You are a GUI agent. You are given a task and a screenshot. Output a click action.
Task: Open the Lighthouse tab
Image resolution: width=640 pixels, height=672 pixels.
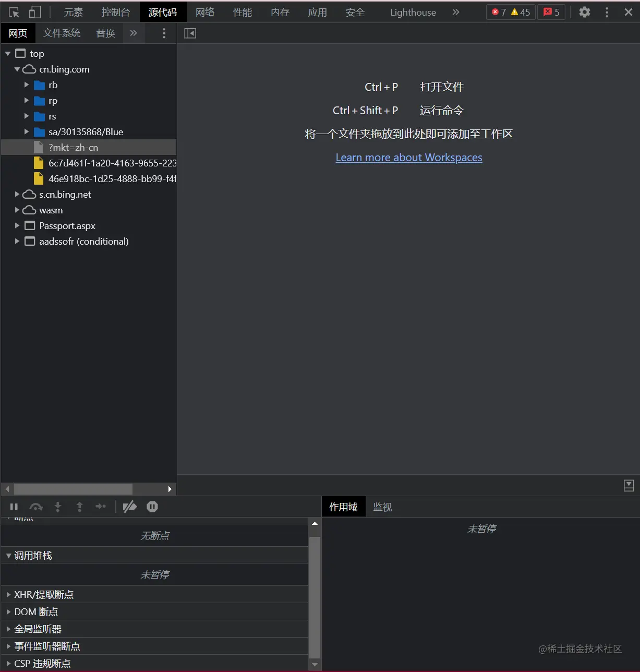tap(413, 12)
